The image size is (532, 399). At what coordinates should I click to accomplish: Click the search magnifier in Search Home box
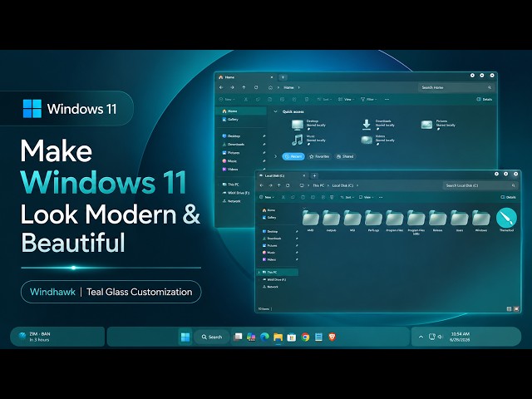pos(490,87)
